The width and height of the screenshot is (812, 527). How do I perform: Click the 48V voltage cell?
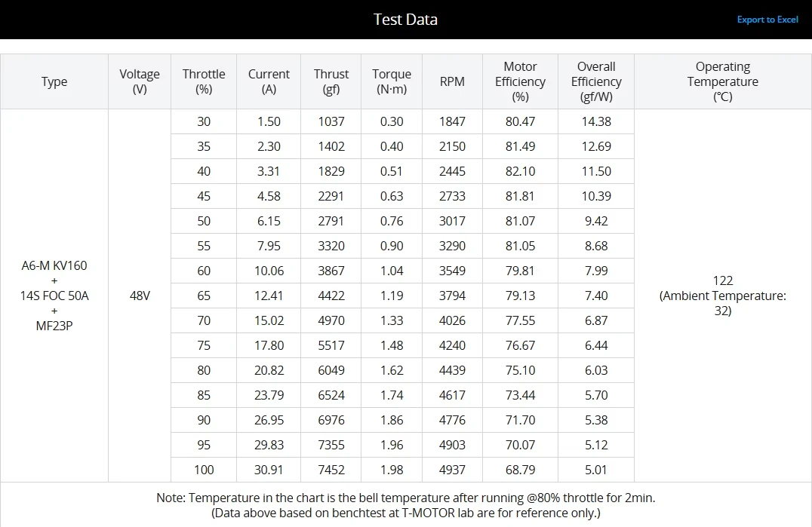tap(140, 296)
